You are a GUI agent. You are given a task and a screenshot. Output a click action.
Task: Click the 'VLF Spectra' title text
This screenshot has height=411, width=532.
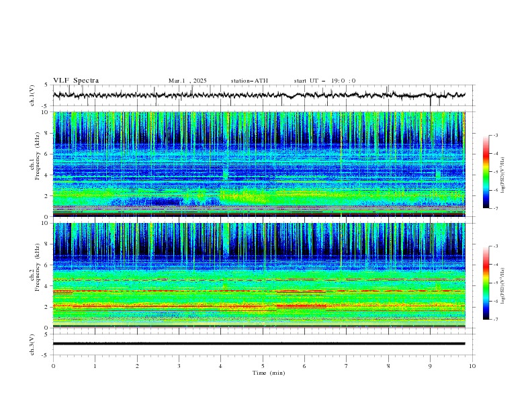point(76,81)
